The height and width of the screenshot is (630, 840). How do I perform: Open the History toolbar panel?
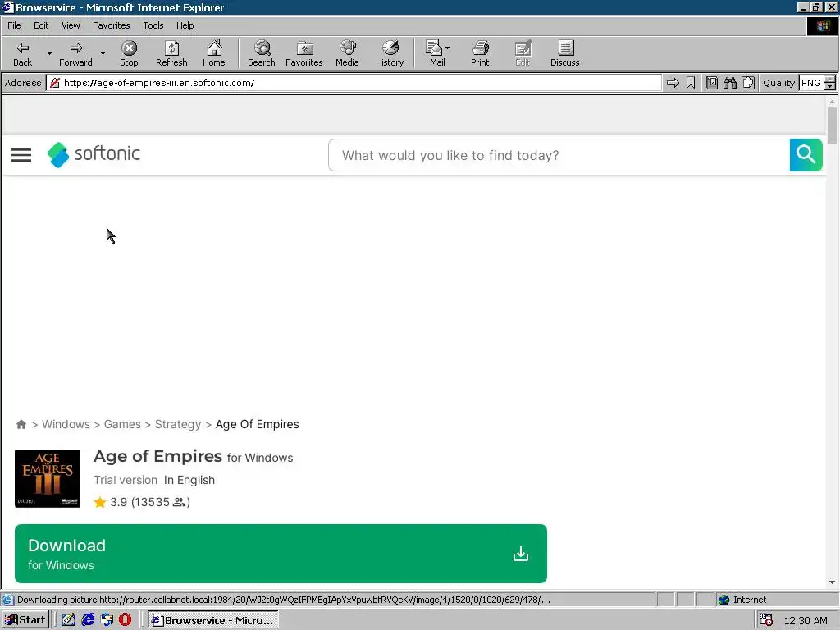coord(390,53)
